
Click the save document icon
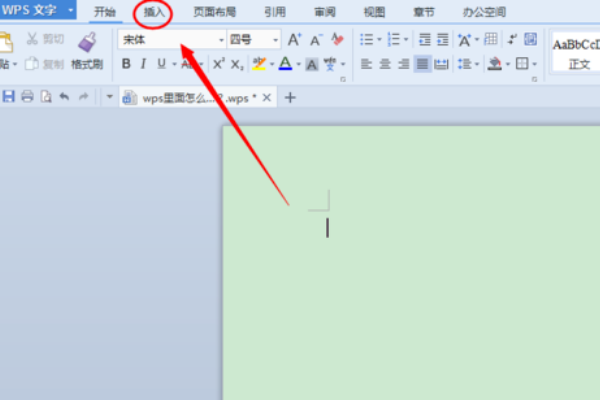(9, 97)
